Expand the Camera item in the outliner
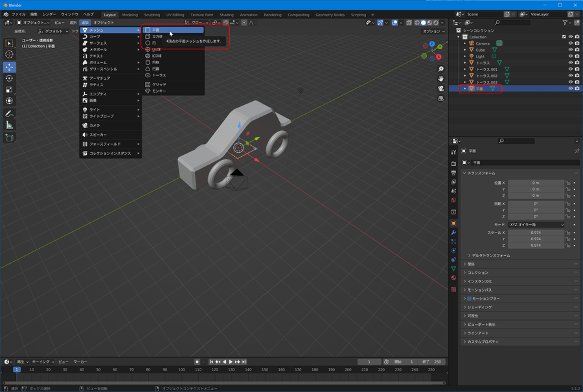The image size is (583, 392). pos(464,43)
